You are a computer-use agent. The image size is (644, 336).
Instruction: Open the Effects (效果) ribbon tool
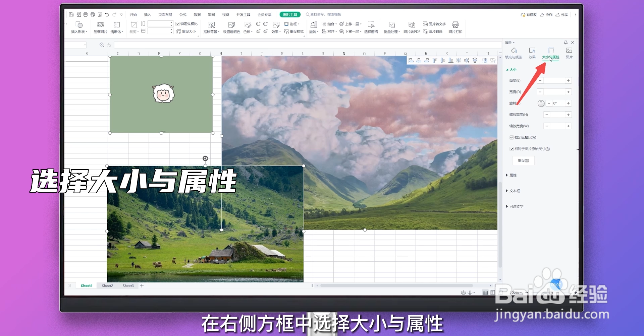click(276, 27)
